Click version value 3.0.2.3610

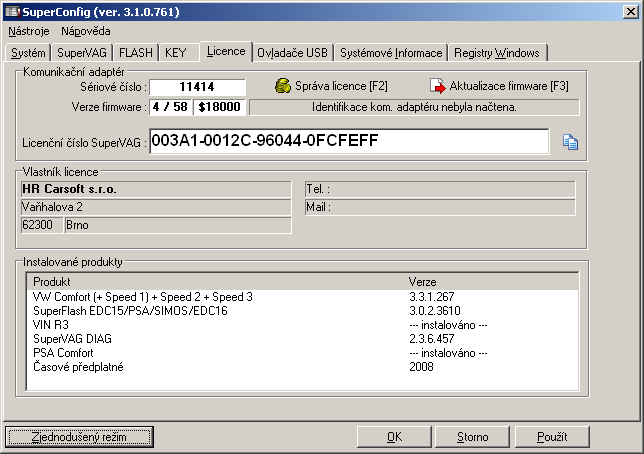pyautogui.click(x=435, y=311)
